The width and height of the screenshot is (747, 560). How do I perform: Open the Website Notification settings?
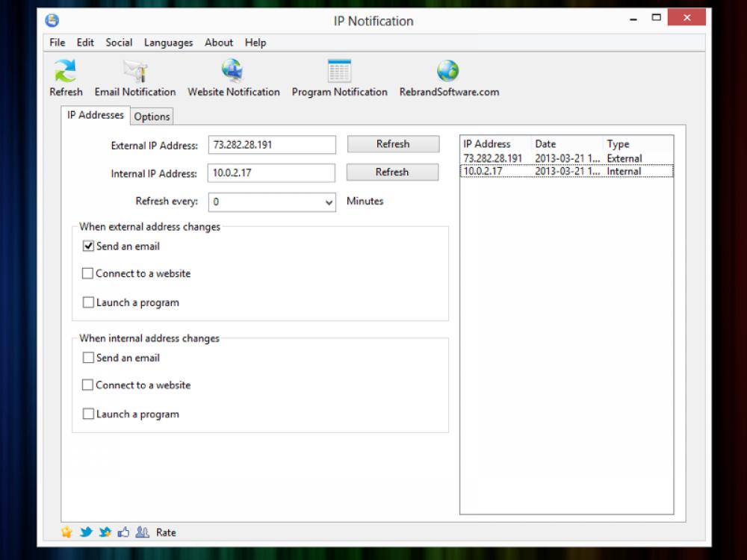point(233,77)
